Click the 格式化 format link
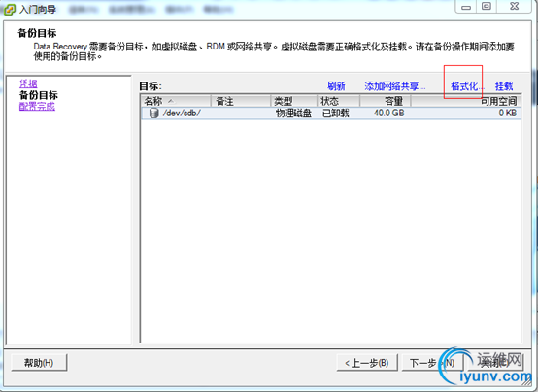The image size is (538, 392). pyautogui.click(x=467, y=86)
